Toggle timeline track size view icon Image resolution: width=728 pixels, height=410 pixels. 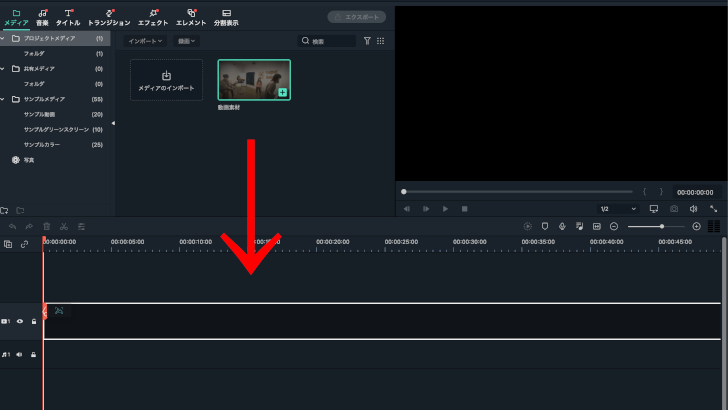(714, 227)
